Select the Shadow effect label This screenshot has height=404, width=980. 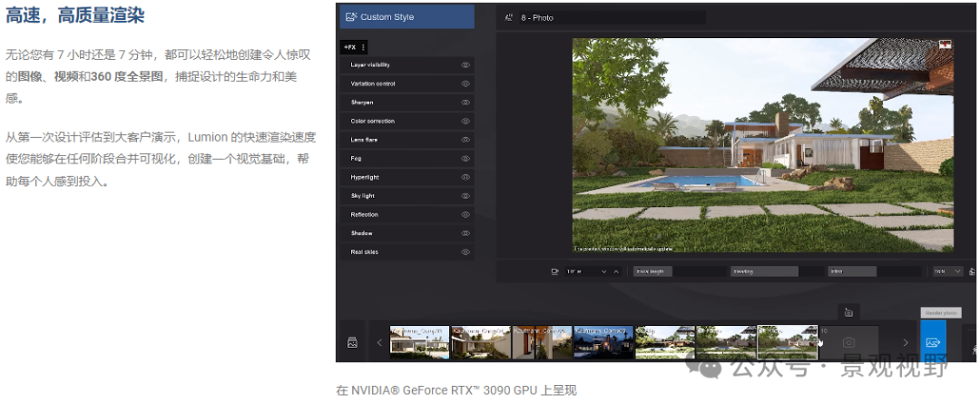tap(361, 233)
